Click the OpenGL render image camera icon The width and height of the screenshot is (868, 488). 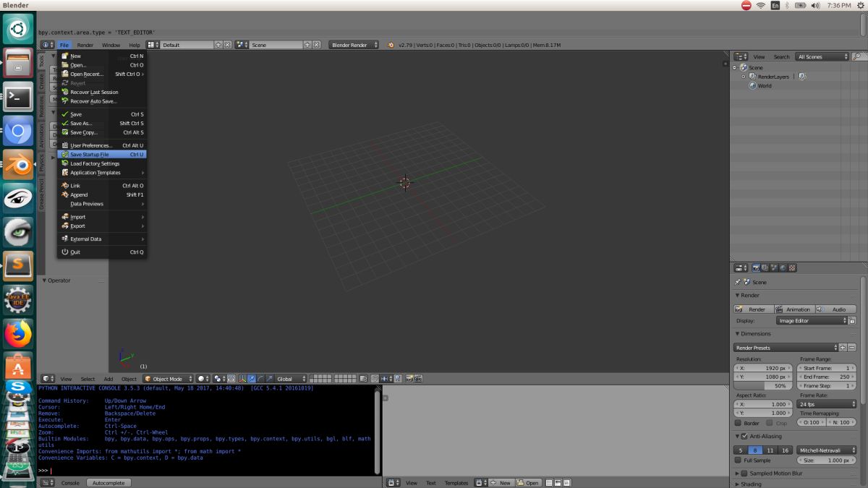coord(409,379)
